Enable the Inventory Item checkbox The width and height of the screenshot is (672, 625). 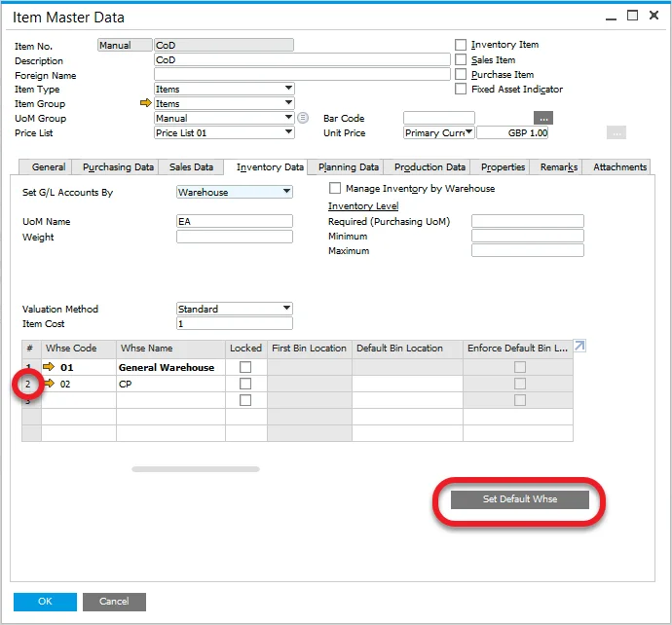tap(462, 45)
